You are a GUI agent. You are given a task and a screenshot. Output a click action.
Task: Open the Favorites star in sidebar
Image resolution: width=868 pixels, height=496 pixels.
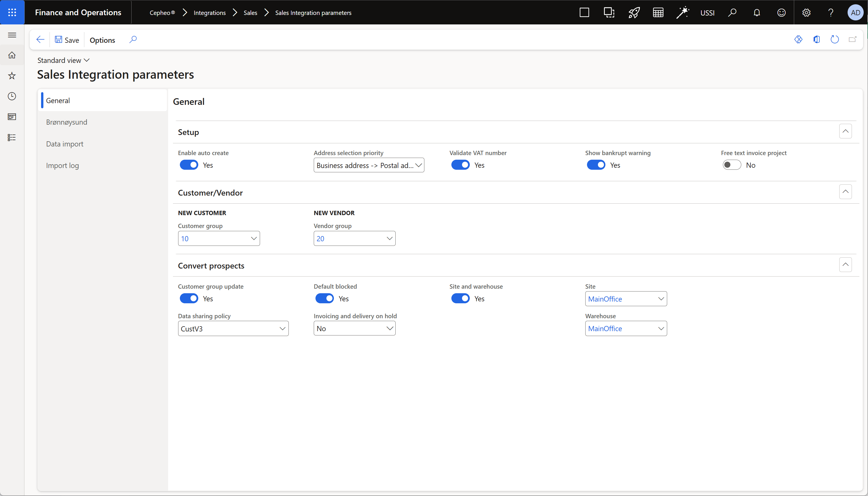tap(12, 76)
